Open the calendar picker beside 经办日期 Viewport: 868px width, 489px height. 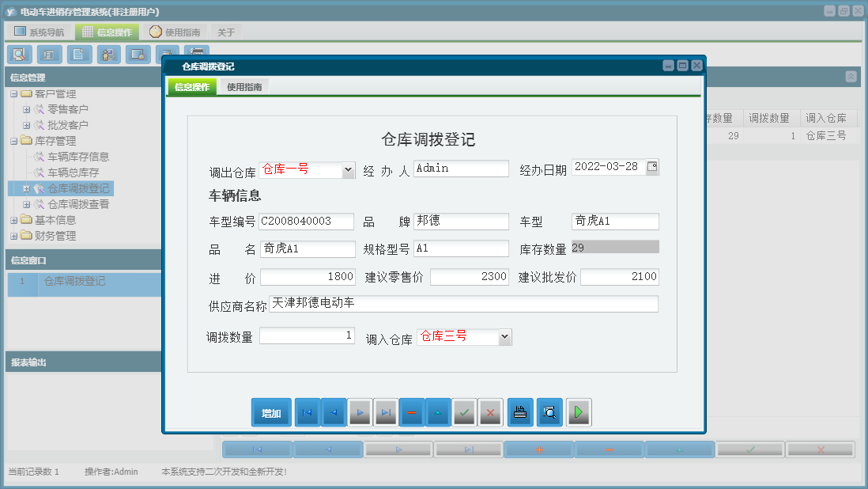tap(653, 167)
